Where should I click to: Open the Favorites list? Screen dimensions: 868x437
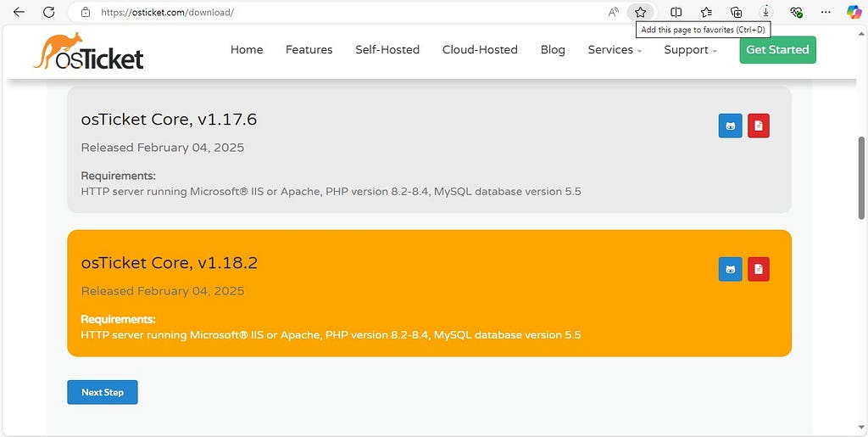click(x=706, y=12)
